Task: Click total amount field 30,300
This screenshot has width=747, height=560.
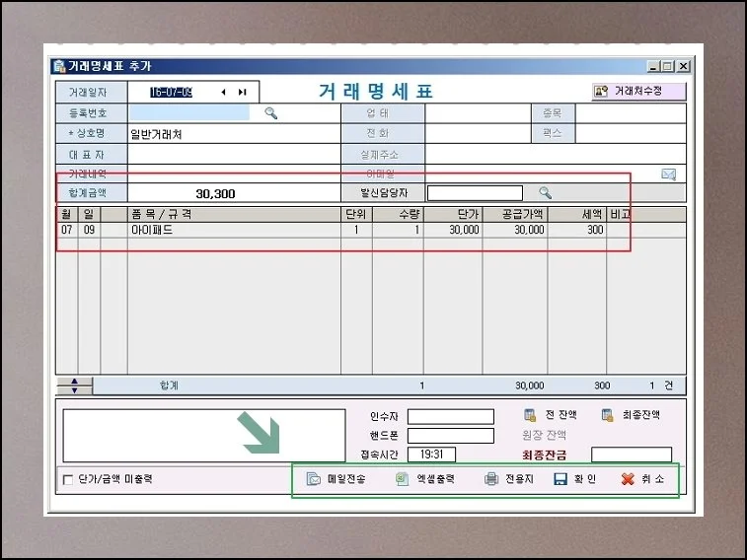Action: point(234,193)
